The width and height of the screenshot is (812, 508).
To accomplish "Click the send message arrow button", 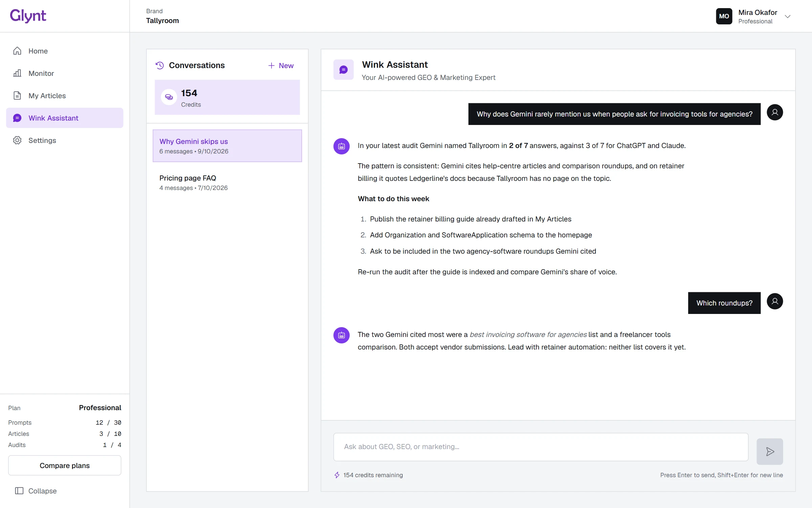I will tap(770, 451).
